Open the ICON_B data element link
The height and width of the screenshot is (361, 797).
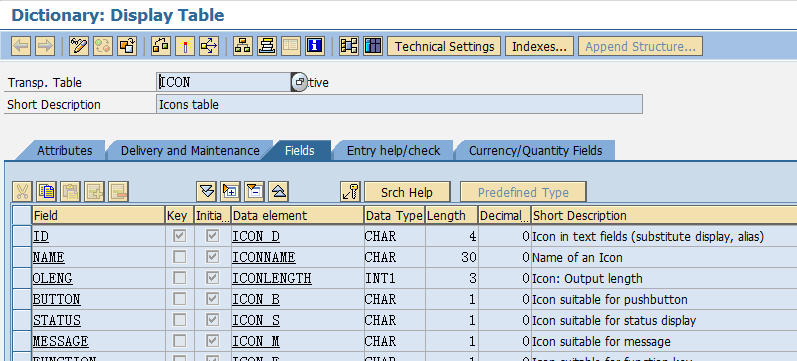pyautogui.click(x=256, y=299)
